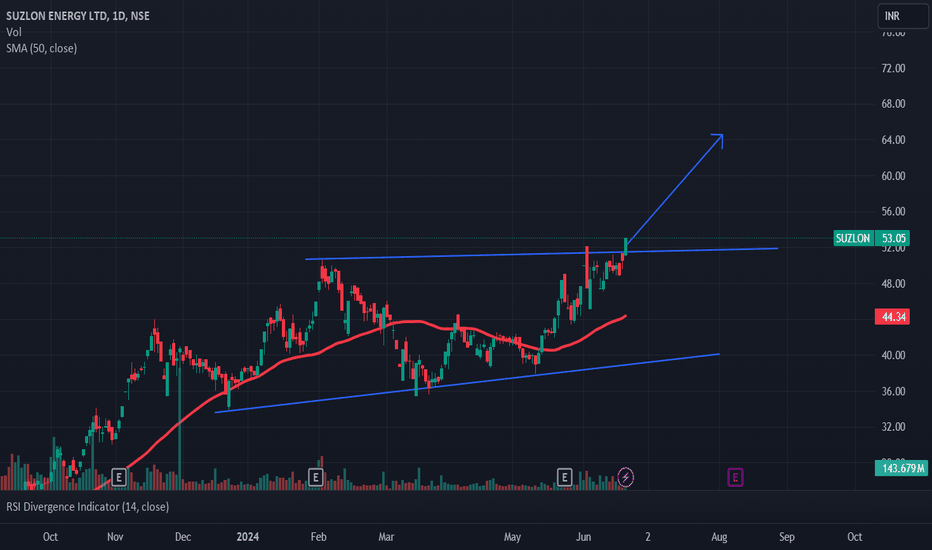Click the SUZLON price label tag
The height and width of the screenshot is (550, 932).
pos(854,238)
